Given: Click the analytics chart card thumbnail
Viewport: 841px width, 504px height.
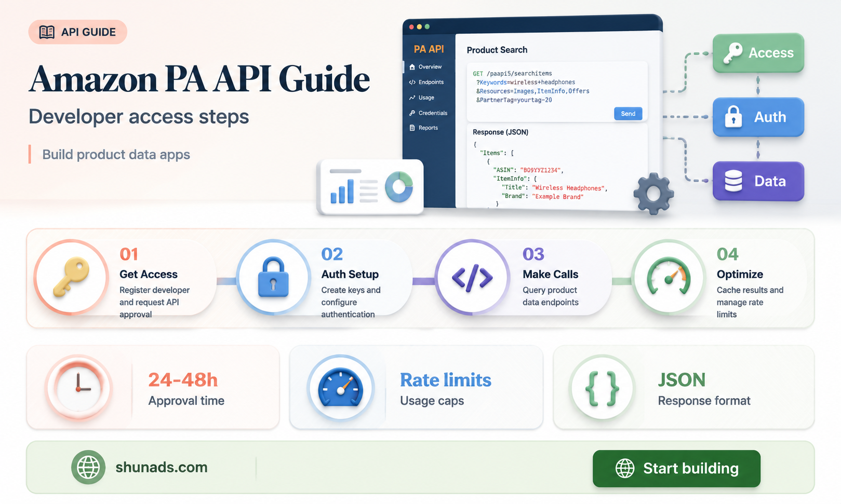Looking at the screenshot, I should pyautogui.click(x=371, y=187).
